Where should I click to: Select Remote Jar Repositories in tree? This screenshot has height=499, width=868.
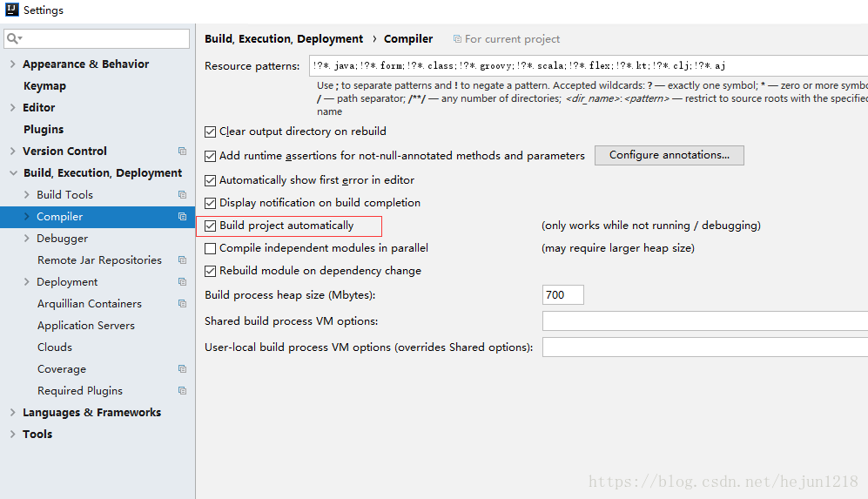tap(99, 260)
